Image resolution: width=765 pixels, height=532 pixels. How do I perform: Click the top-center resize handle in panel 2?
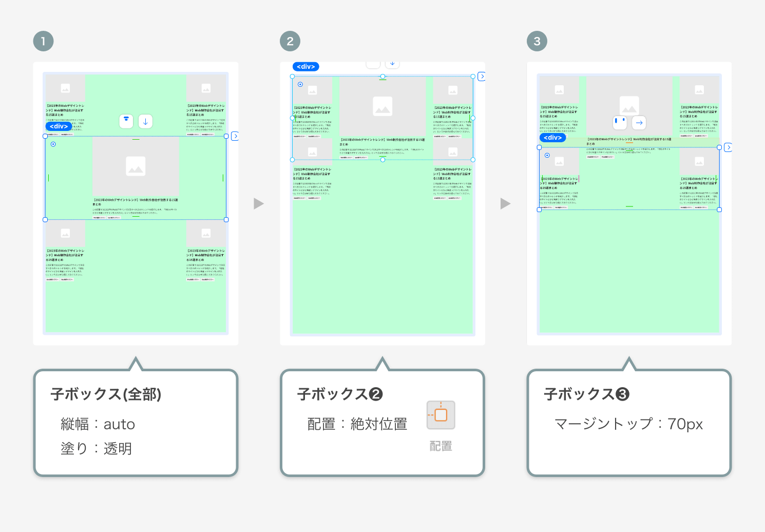(x=382, y=76)
